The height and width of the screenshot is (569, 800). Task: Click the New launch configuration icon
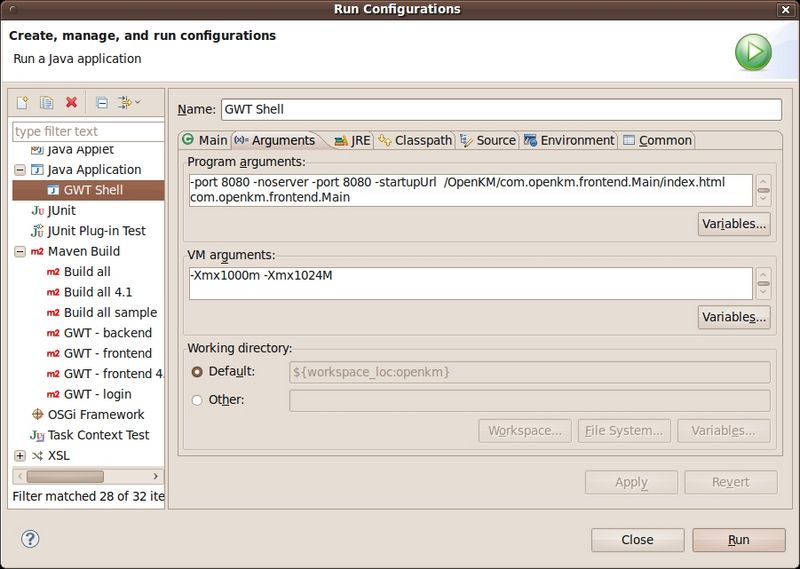click(22, 103)
